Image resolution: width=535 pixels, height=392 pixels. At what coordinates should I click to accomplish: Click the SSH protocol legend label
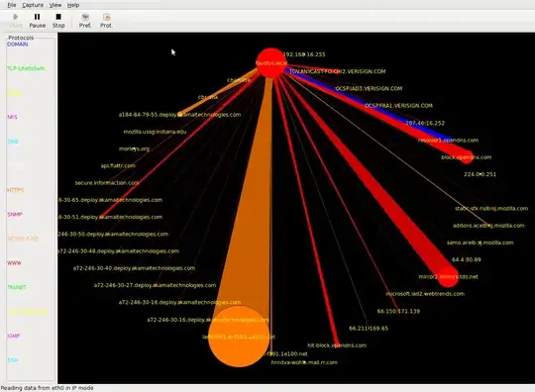[x=13, y=360]
